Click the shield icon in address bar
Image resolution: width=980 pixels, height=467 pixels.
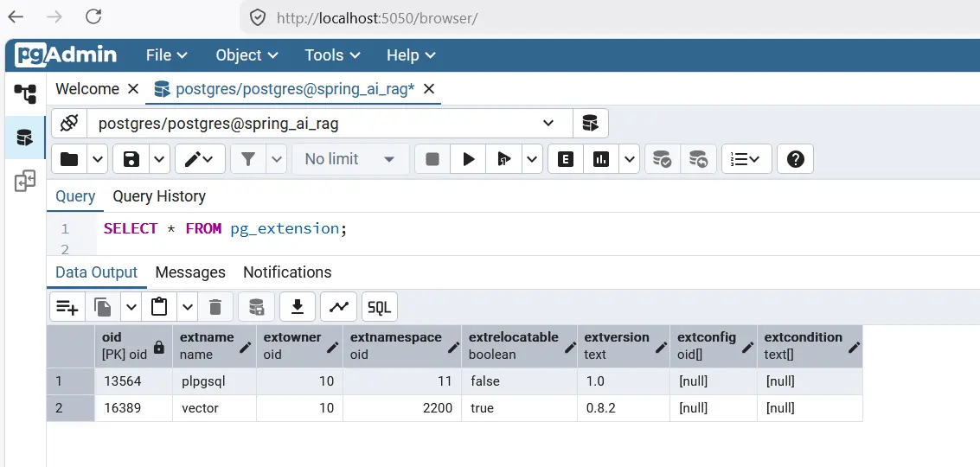pyautogui.click(x=258, y=17)
